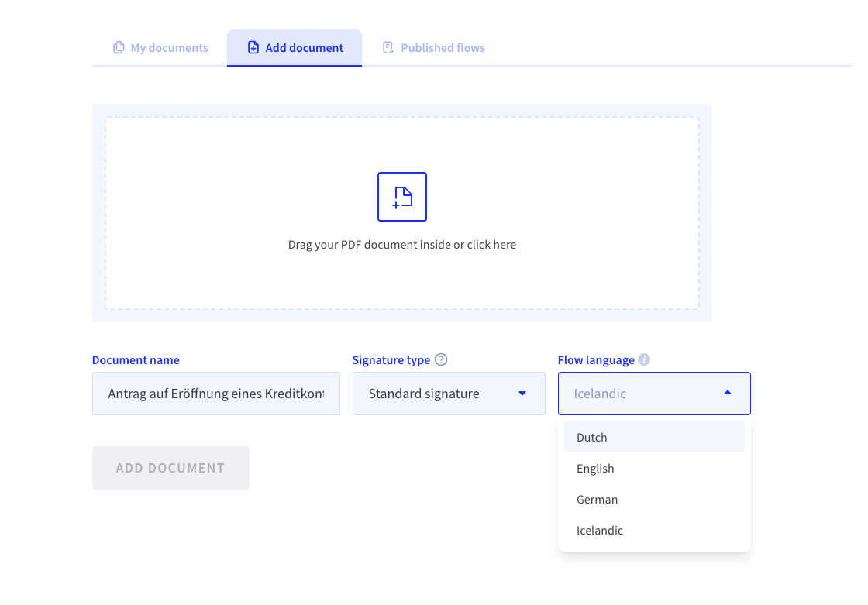
Task: Choose Icelandic from the language list
Action: click(x=654, y=531)
